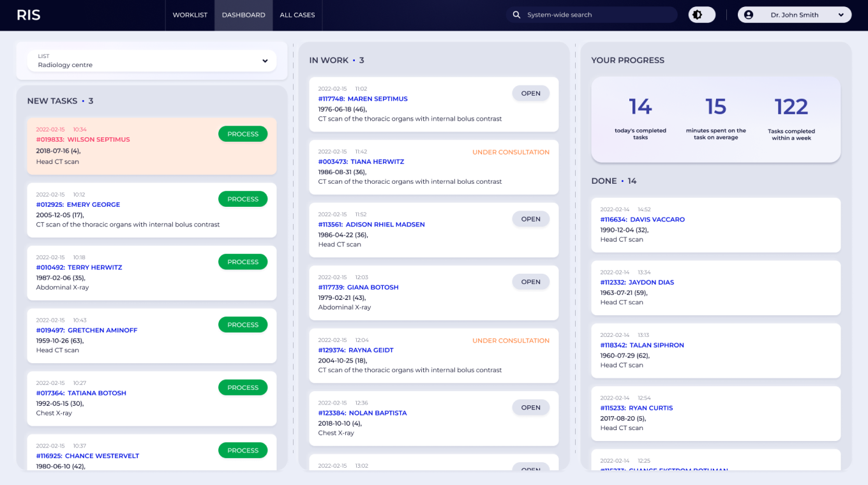Click the YOUR PROGRESS heading
The height and width of the screenshot is (485, 868).
coord(627,60)
